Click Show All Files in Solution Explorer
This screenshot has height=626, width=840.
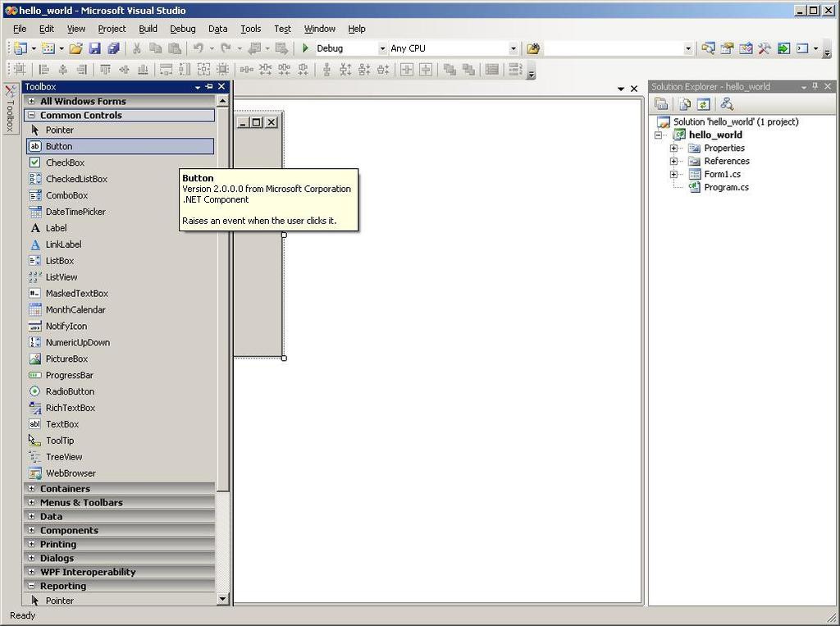[685, 104]
